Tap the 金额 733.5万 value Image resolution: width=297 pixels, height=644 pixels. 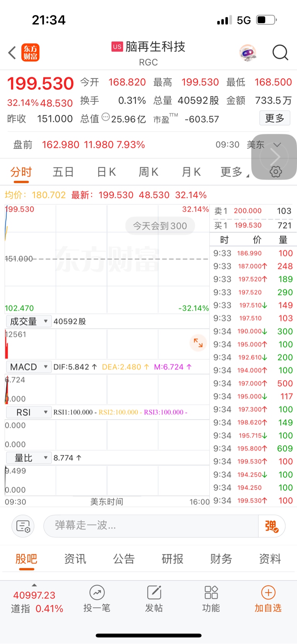pos(273,101)
